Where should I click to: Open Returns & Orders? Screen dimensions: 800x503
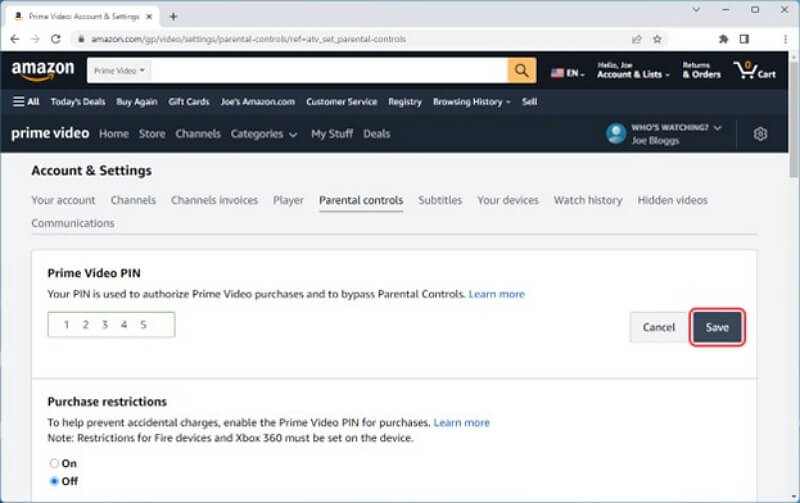(702, 70)
